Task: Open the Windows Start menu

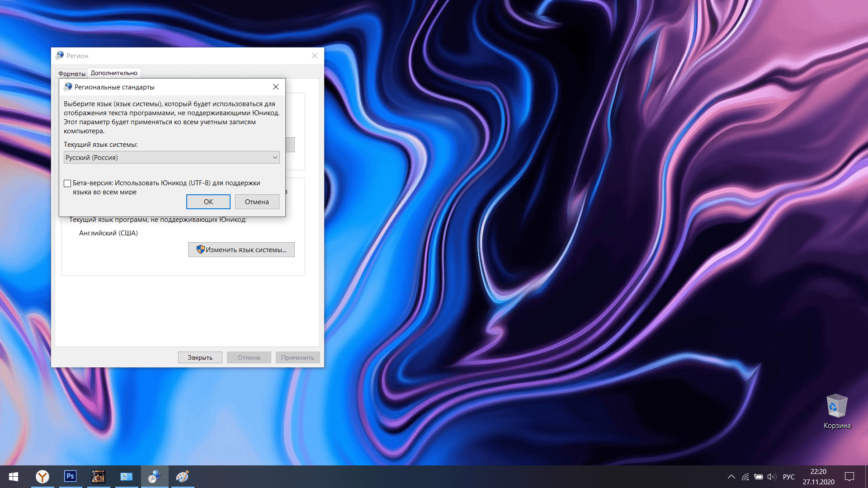Action: [x=14, y=477]
